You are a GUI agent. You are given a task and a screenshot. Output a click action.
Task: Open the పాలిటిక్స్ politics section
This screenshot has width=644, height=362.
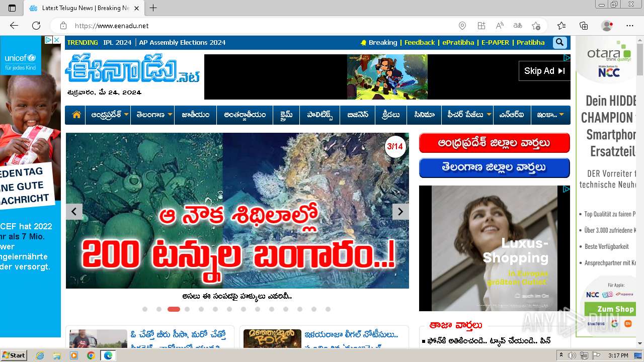point(319,115)
